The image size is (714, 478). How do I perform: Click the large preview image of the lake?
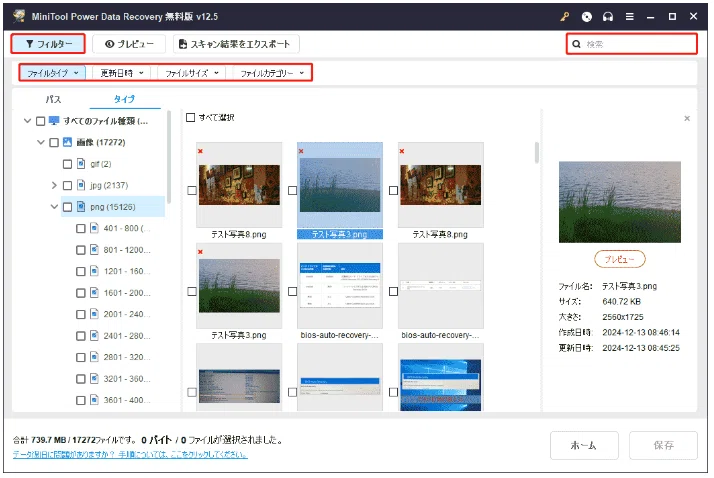pyautogui.click(x=620, y=202)
